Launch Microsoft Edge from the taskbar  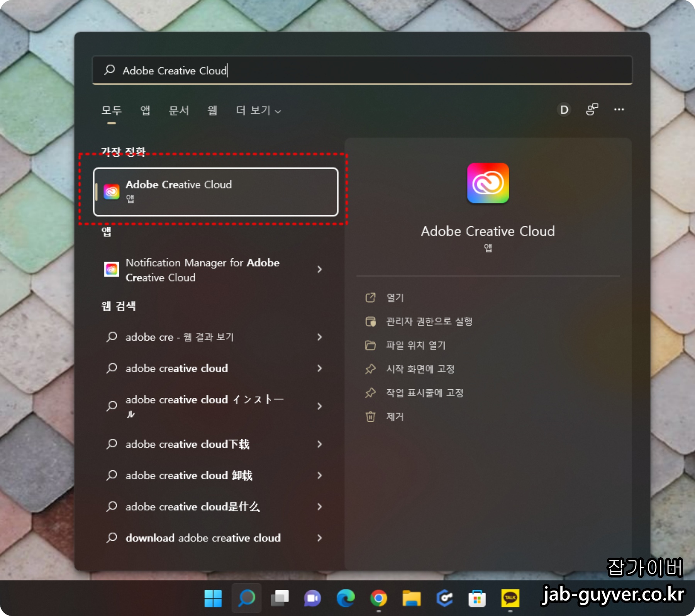346,598
